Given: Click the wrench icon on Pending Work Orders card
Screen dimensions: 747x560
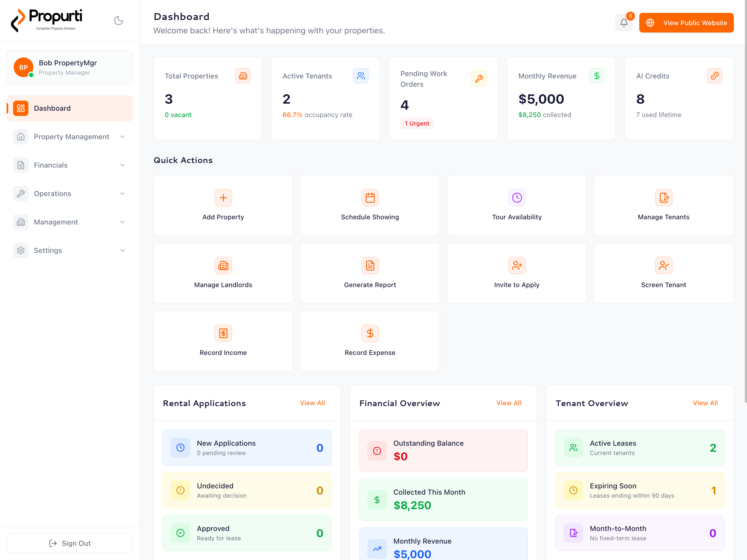Looking at the screenshot, I should click(x=479, y=79).
